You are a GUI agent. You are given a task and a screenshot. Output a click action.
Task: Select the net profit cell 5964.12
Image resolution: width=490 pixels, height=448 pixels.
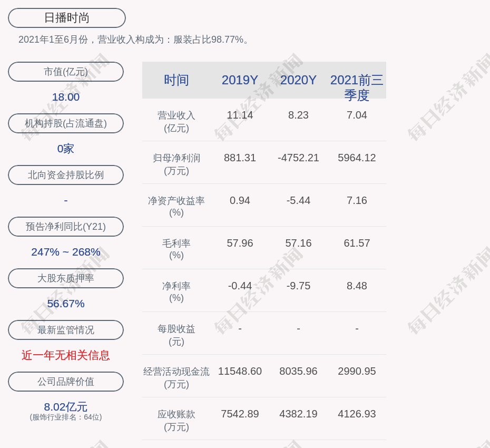(x=357, y=158)
